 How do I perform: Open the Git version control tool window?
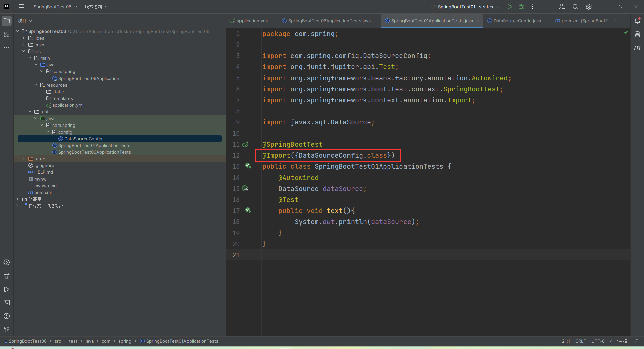7,330
